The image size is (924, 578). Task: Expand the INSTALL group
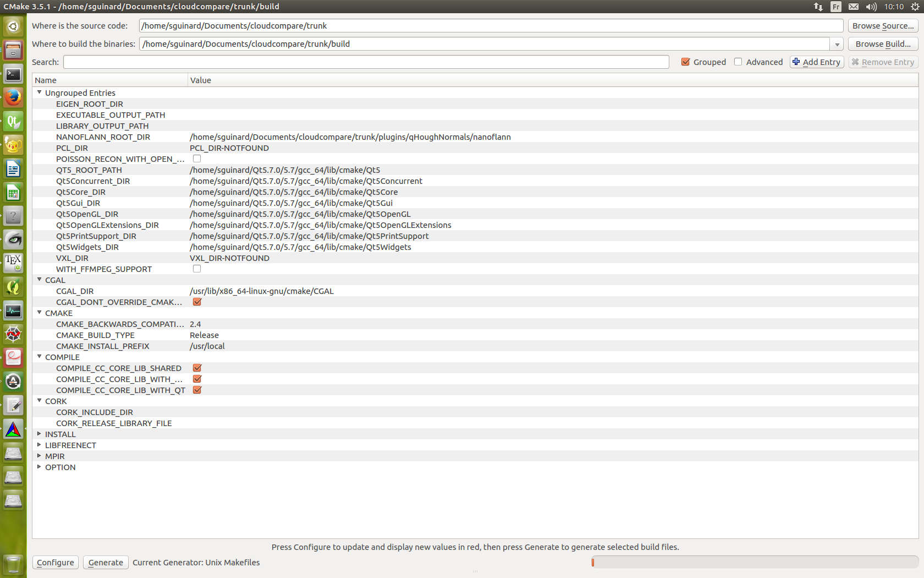pos(39,434)
